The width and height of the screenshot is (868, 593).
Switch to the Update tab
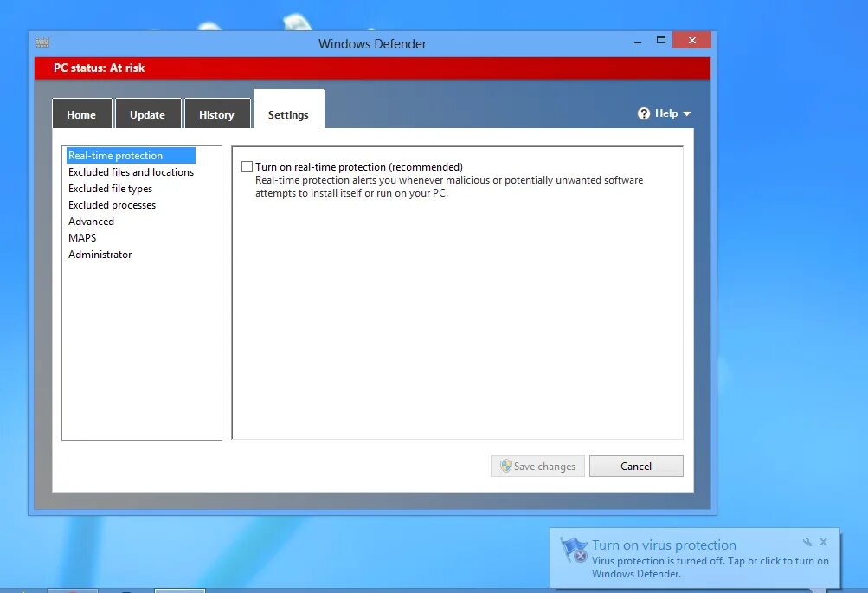[x=148, y=113]
